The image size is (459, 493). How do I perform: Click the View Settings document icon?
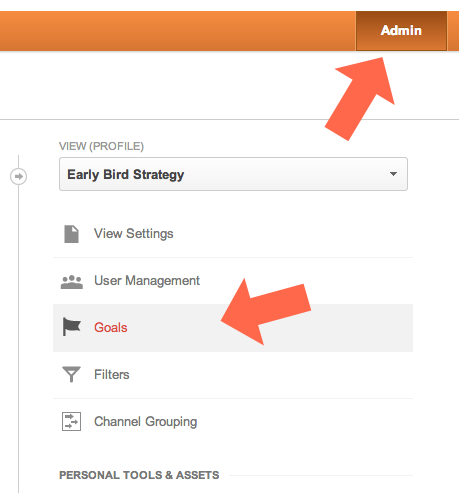coord(71,234)
